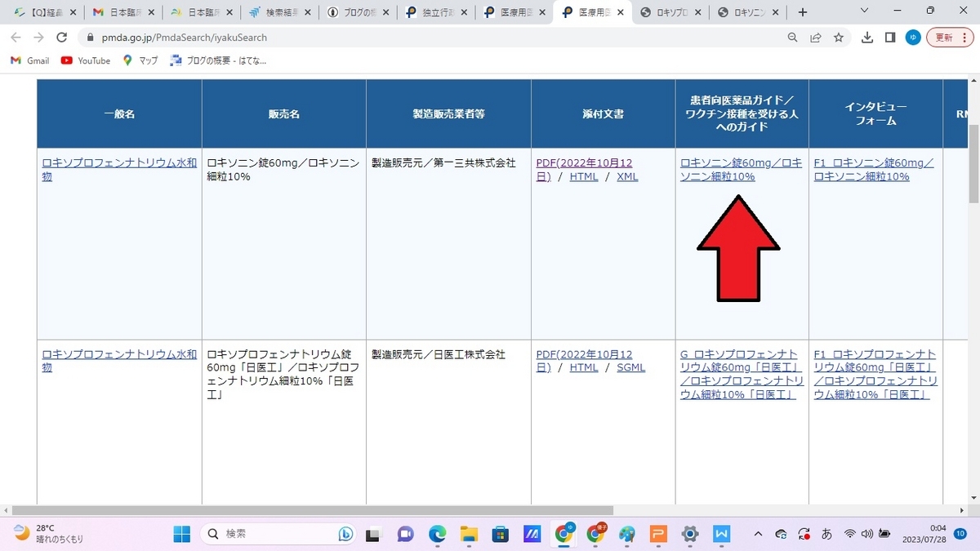Click the 更新 update button

(950, 38)
